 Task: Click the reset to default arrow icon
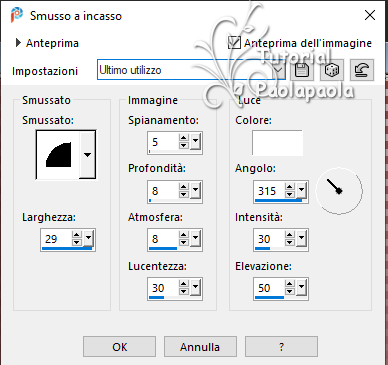[362, 70]
